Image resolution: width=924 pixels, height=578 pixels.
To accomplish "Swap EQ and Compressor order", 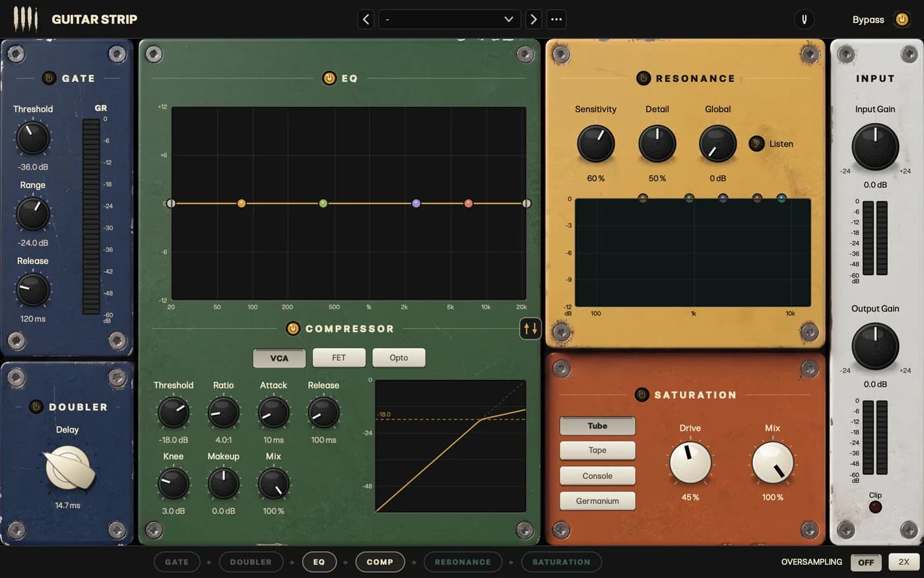I will pos(530,328).
